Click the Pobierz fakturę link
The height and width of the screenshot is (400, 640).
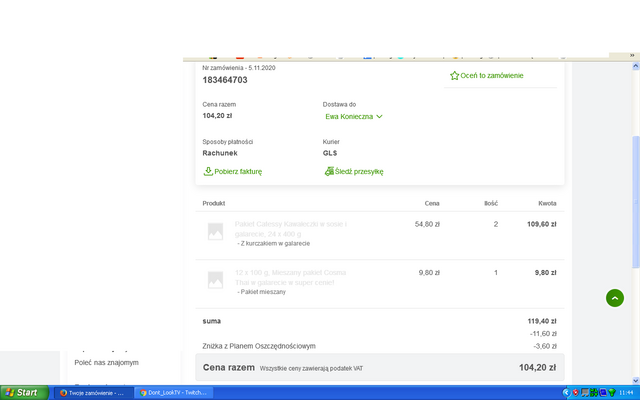point(238,171)
